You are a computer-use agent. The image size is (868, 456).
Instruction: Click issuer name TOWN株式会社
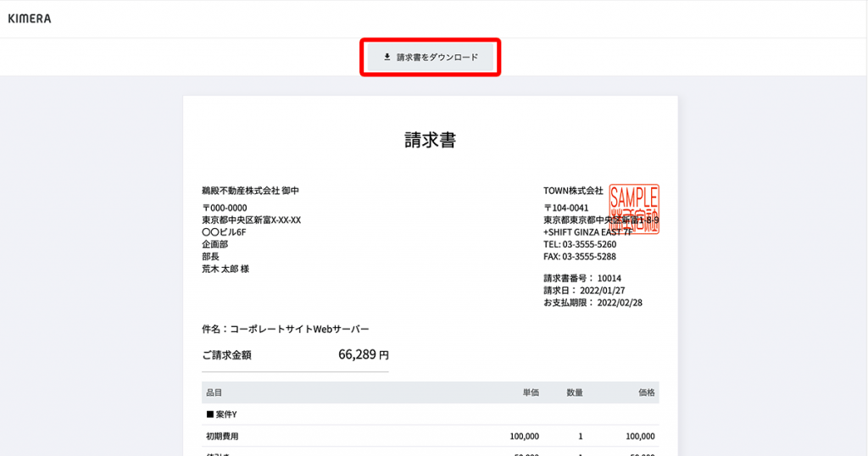(573, 191)
